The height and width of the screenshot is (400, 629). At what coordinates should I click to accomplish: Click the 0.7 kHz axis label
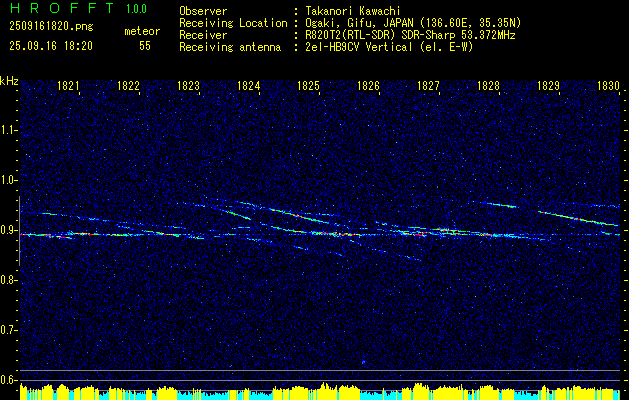8,330
